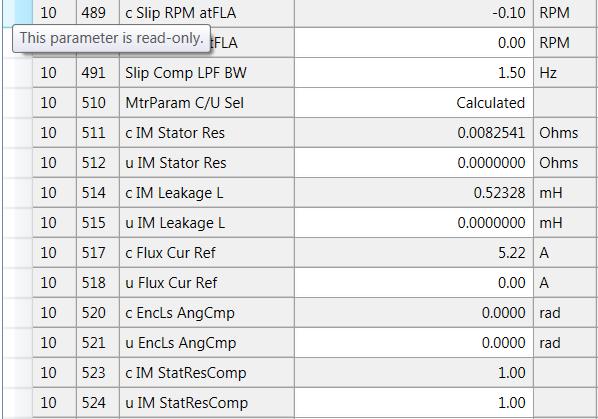Click parameter number 511
Screen dimensions: 598x419
93,133
